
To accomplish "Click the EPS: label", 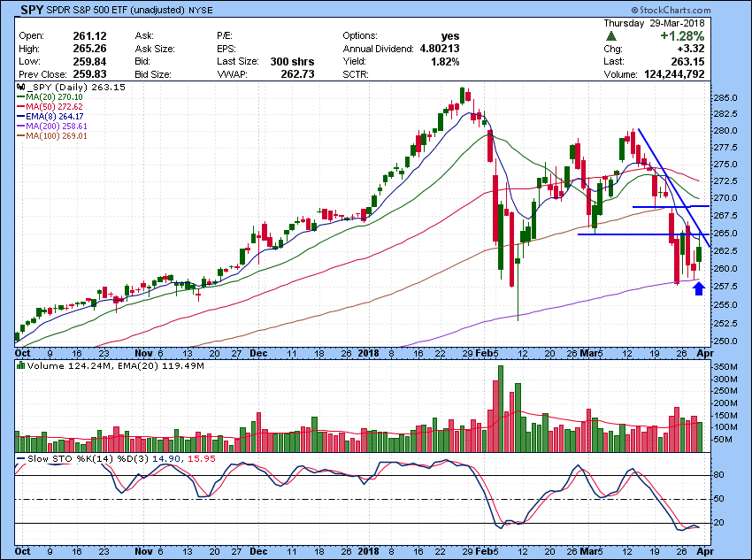I will click(226, 49).
